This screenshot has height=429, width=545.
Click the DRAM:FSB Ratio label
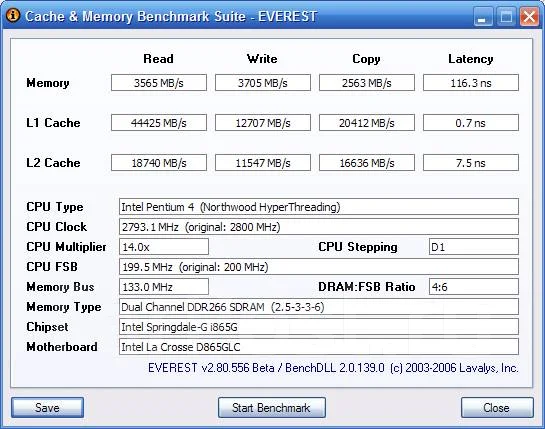click(367, 287)
